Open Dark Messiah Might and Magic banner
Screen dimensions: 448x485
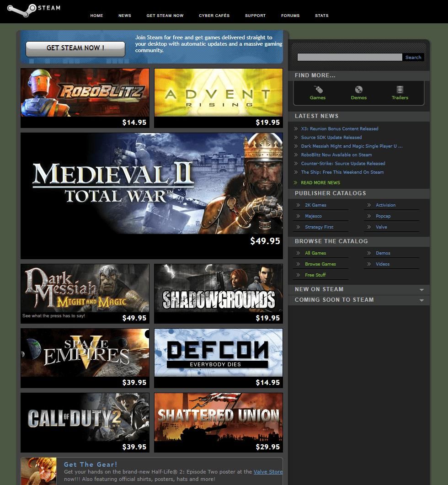click(85, 293)
